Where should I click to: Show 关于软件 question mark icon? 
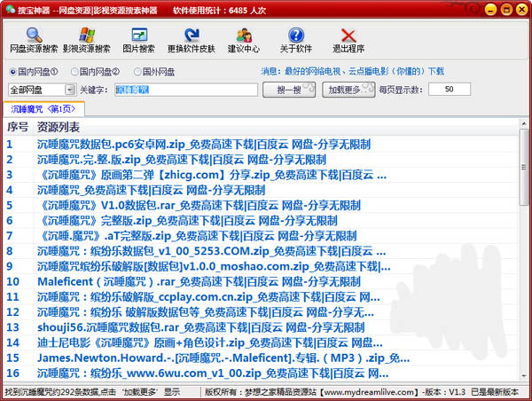click(x=296, y=40)
